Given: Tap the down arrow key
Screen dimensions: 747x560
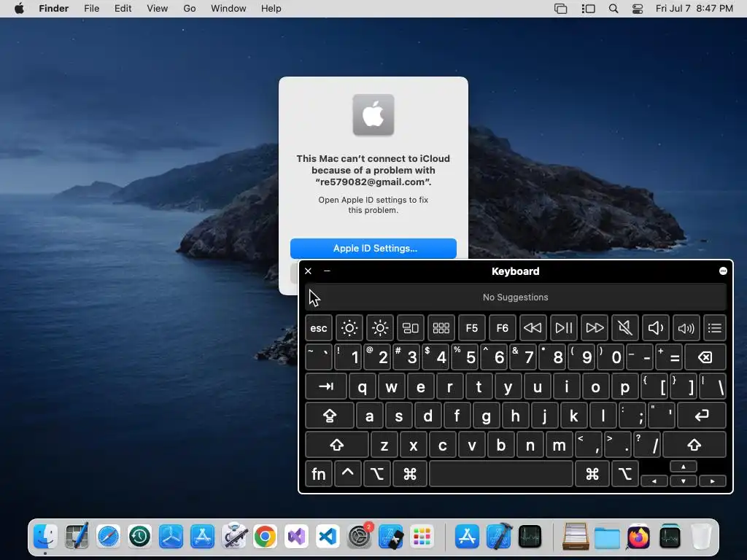Looking at the screenshot, I should click(683, 481).
